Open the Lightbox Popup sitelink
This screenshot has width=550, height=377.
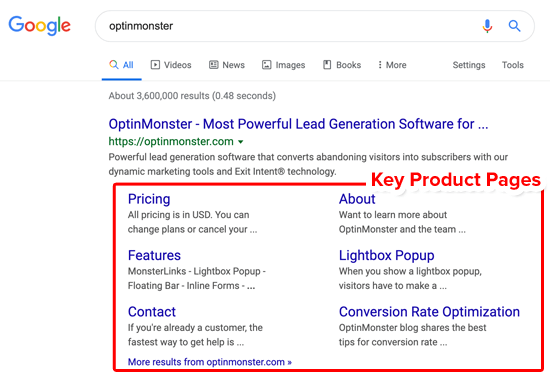point(387,255)
